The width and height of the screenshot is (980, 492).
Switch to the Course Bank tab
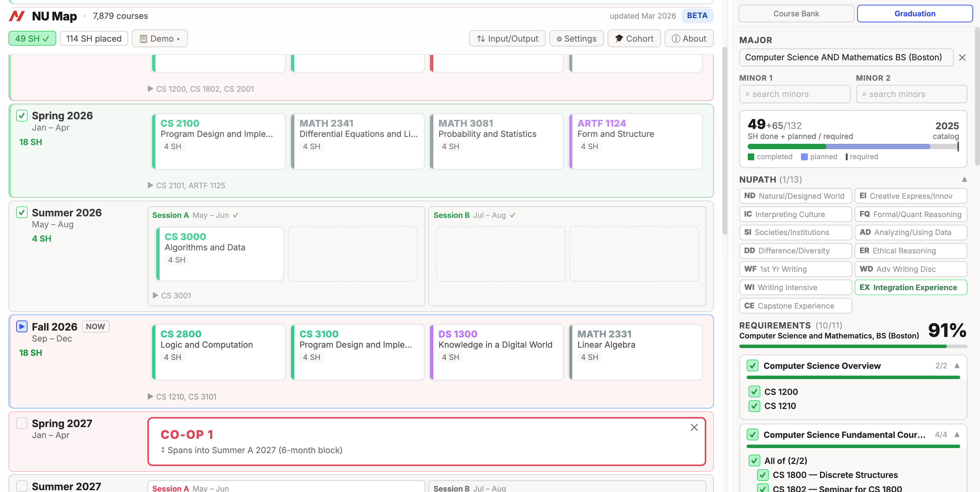[796, 14]
